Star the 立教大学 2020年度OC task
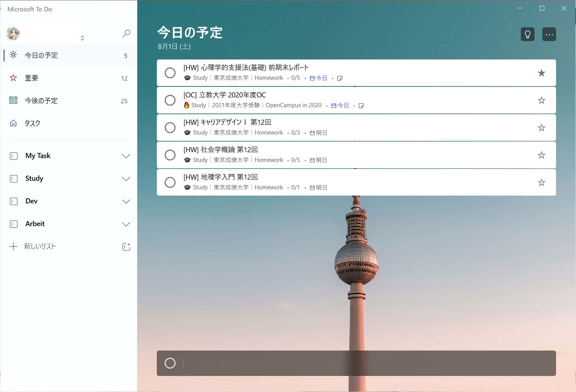This screenshot has width=576, height=392. (541, 101)
